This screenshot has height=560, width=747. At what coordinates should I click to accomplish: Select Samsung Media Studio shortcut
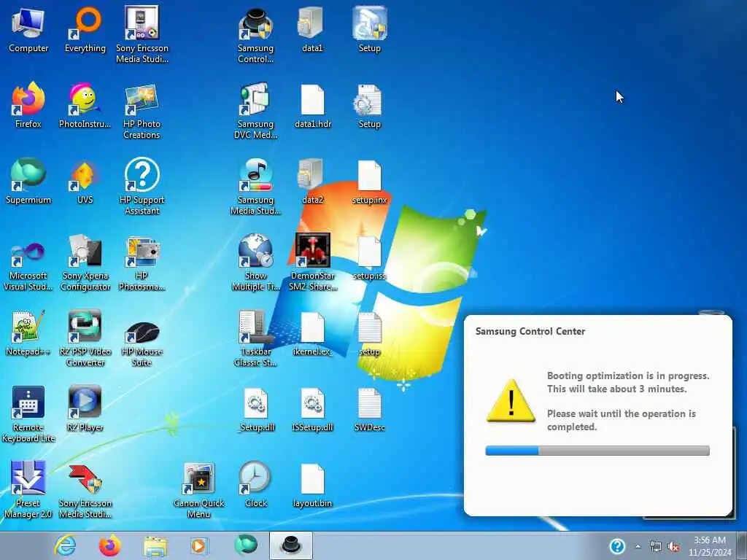click(255, 186)
